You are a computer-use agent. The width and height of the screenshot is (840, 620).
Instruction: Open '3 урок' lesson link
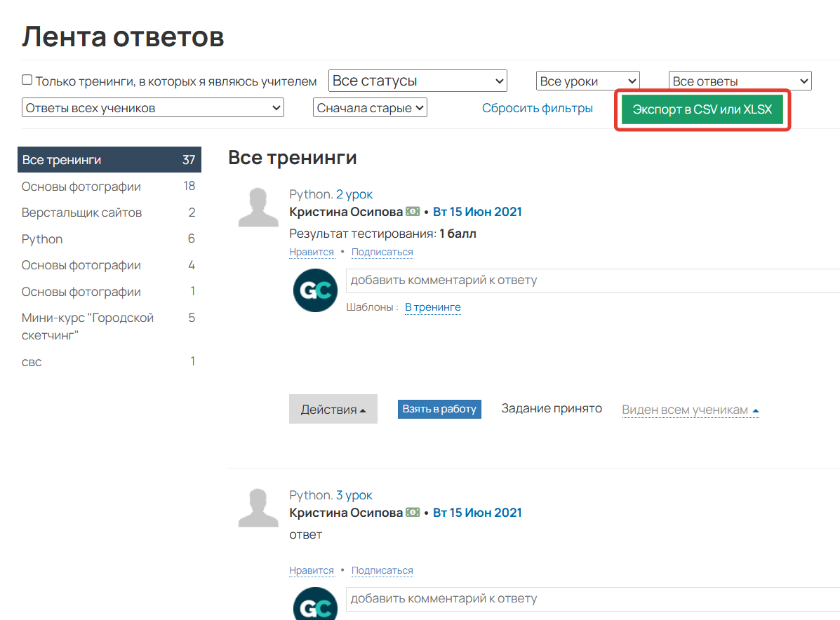(x=354, y=495)
